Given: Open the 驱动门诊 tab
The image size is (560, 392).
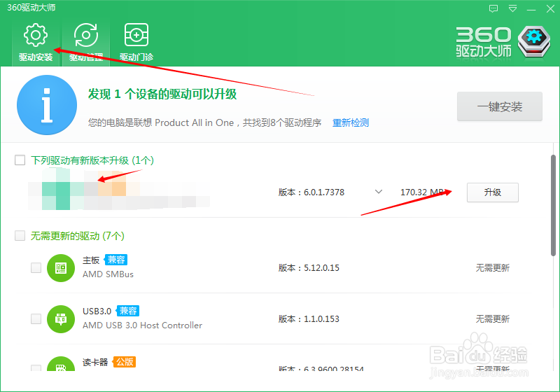Looking at the screenshot, I should [x=136, y=42].
